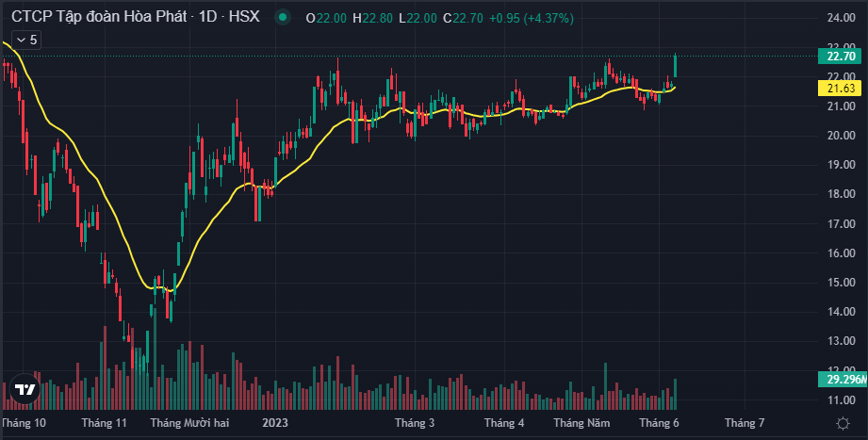Screen dimensions: 868x440
Task: Click the yellow 21.63 moving average label
Action: click(841, 88)
